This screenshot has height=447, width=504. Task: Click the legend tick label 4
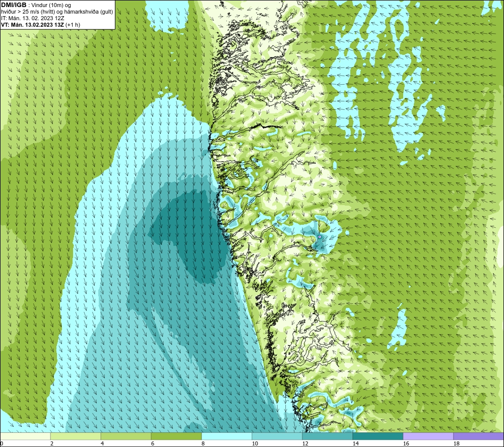(102, 444)
